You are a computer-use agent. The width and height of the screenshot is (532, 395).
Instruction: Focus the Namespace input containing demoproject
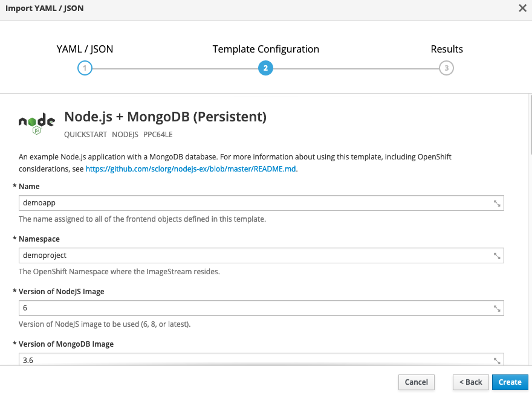(x=261, y=255)
